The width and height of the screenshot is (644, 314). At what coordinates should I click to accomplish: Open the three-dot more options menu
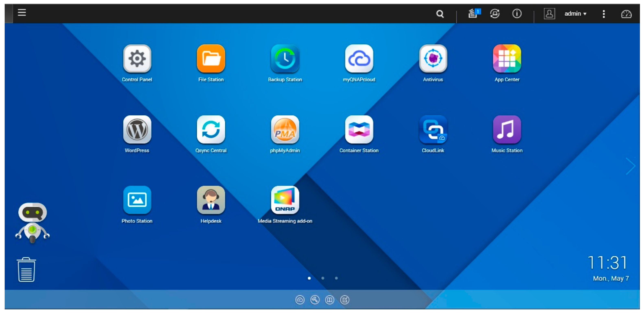coord(603,14)
